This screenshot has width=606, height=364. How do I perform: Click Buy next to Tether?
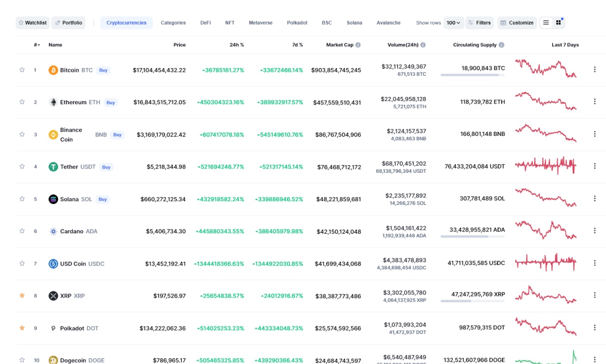[x=106, y=167]
